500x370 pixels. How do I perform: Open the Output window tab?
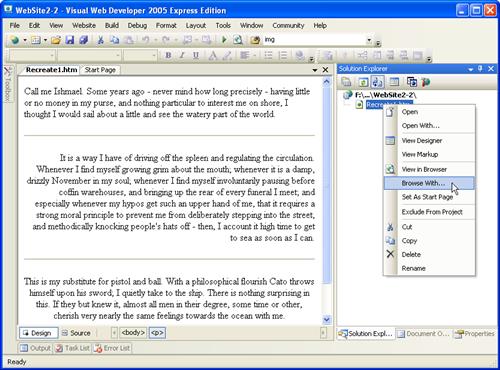coord(35,348)
